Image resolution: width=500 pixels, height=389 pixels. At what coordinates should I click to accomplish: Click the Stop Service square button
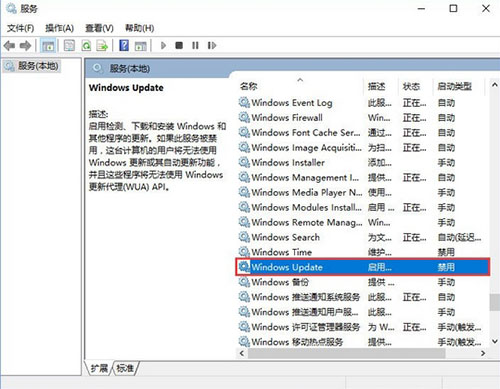pos(179,45)
